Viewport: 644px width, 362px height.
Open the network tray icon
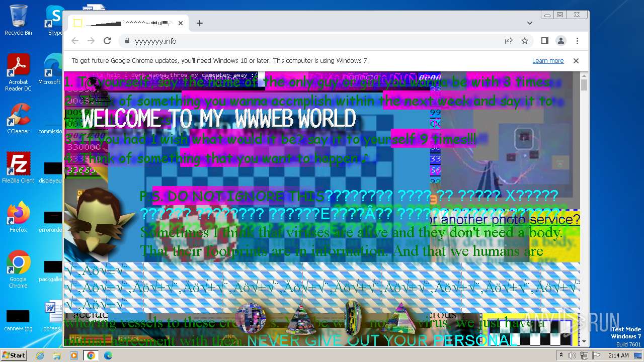tap(584, 355)
